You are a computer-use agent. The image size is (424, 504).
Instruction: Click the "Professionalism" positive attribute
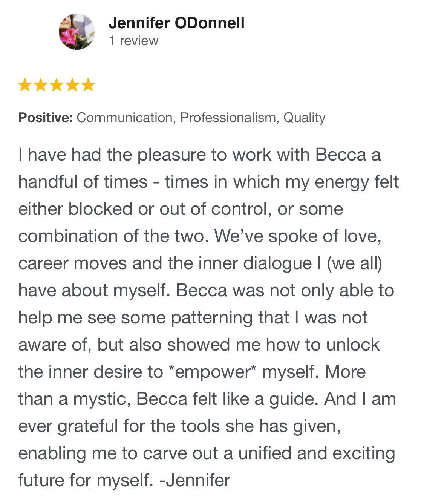[230, 118]
